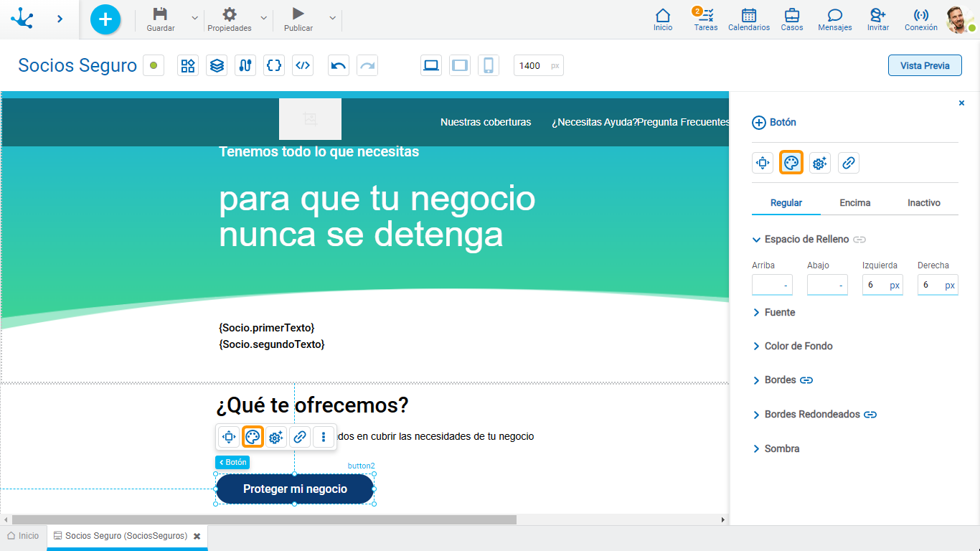Viewport: 980px width, 551px height.
Task: Click Nuestras coberturas nav link
Action: pos(486,123)
